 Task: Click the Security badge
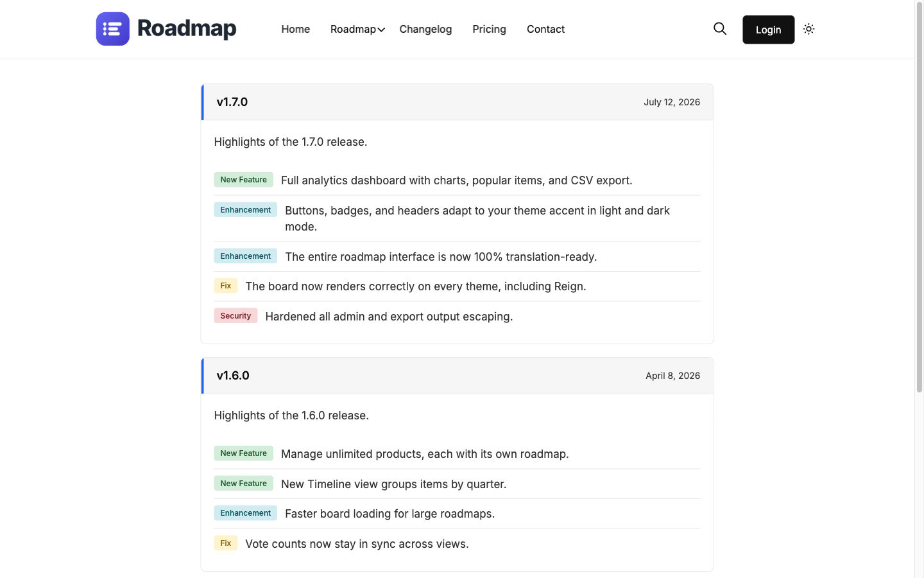click(235, 316)
